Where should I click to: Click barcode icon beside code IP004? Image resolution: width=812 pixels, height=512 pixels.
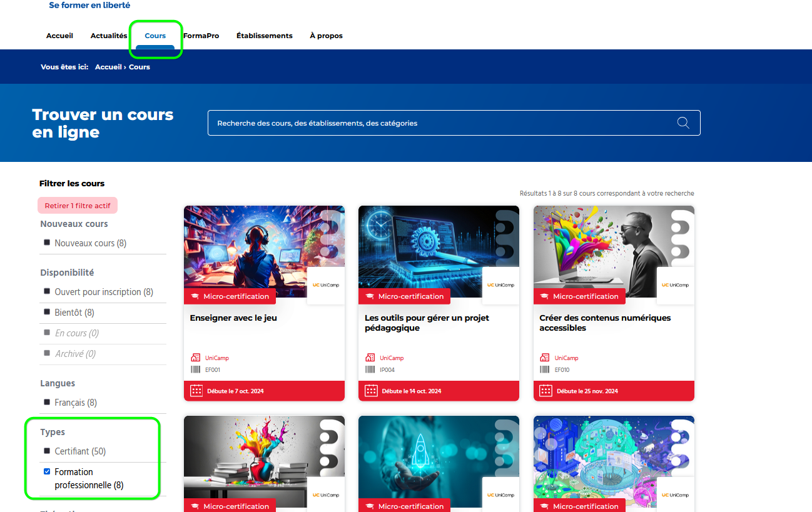pos(370,369)
